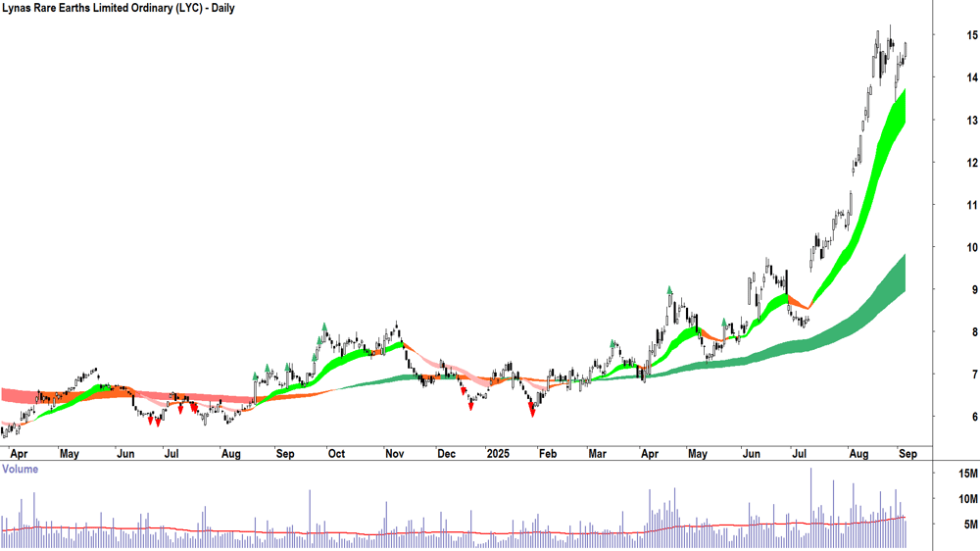The height and width of the screenshot is (551, 980).
Task: Click the highest green triangle marker near 9
Action: click(x=669, y=290)
